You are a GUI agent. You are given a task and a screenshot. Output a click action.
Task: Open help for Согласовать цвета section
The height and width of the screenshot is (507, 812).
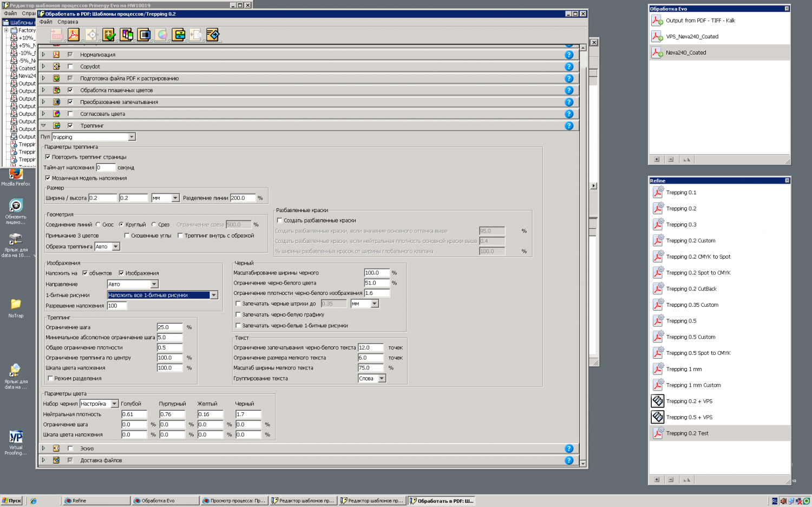[x=569, y=114]
